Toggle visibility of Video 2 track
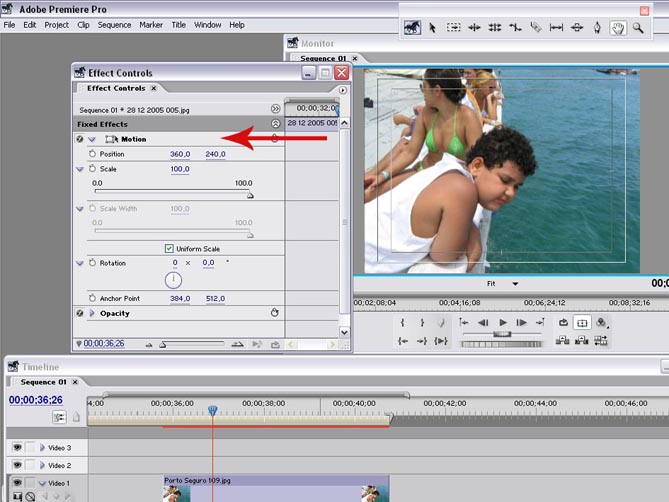669x502 pixels. (17, 465)
